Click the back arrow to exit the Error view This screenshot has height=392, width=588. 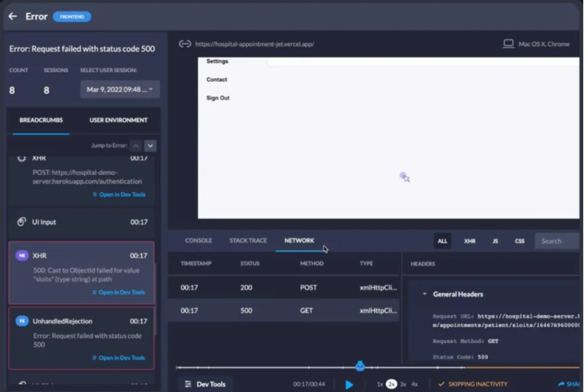tap(12, 16)
